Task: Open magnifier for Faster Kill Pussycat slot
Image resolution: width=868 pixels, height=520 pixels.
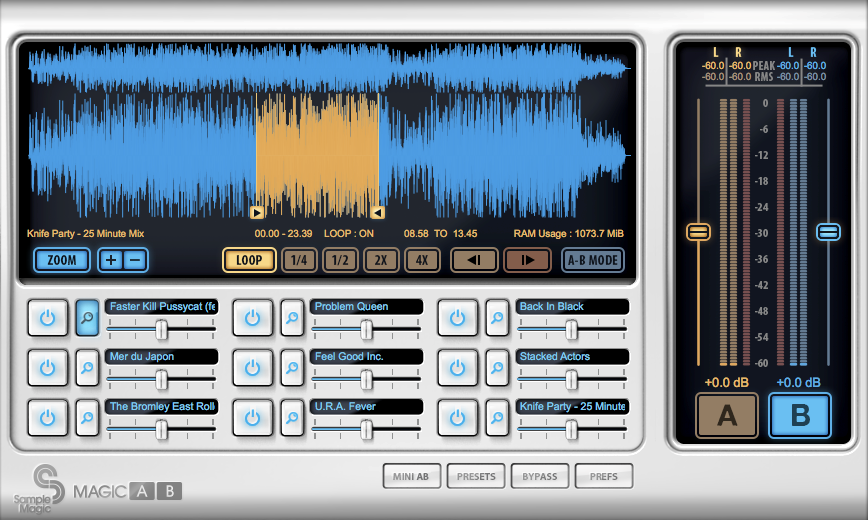Action: [x=87, y=318]
